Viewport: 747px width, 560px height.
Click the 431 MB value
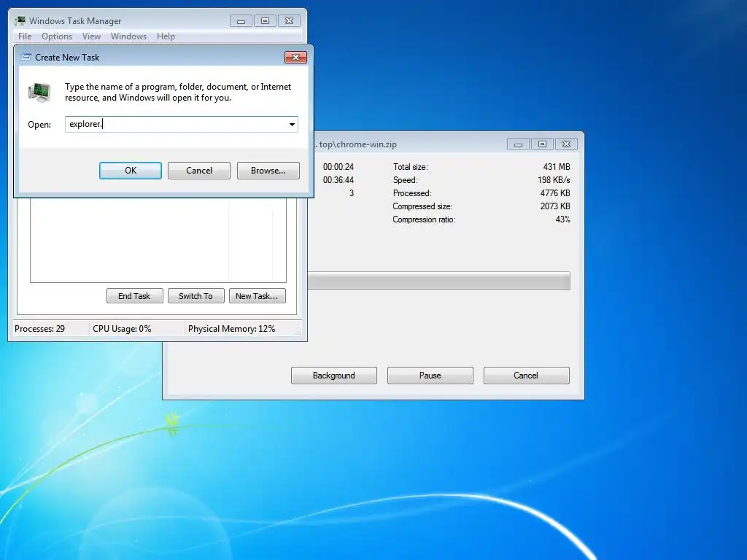point(557,167)
